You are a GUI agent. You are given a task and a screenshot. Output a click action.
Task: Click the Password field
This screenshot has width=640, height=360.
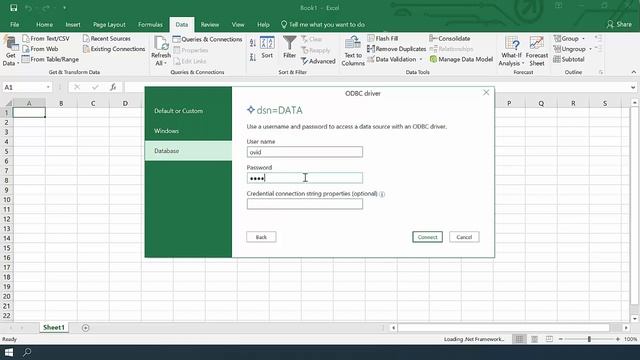point(304,178)
